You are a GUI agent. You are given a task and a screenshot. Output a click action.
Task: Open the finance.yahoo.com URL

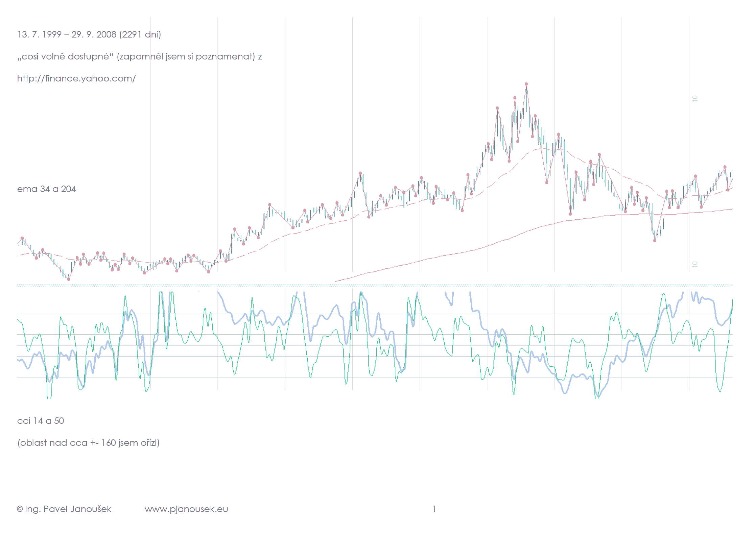point(76,78)
